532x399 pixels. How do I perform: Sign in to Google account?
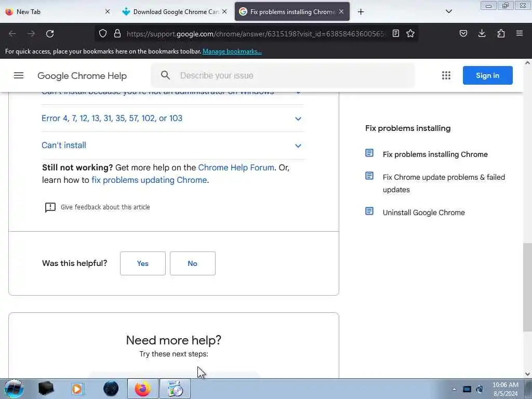point(487,75)
